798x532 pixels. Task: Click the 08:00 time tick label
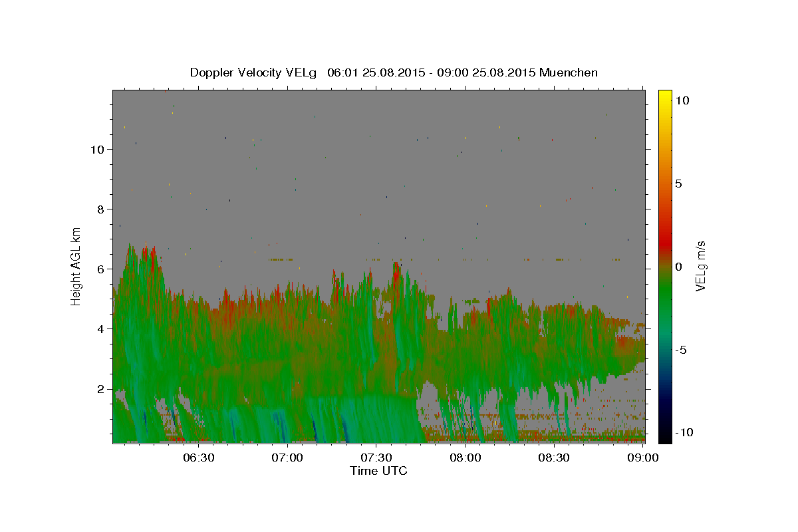click(465, 458)
